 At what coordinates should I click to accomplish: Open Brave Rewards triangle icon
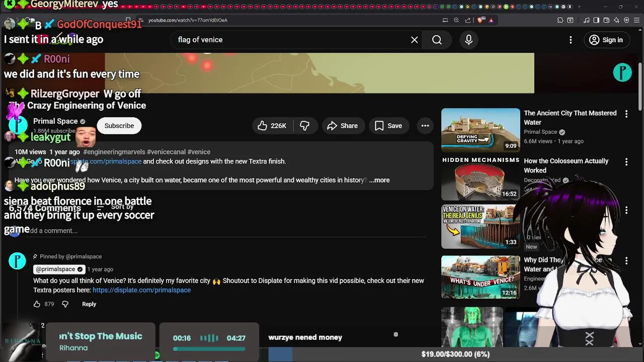click(x=491, y=20)
